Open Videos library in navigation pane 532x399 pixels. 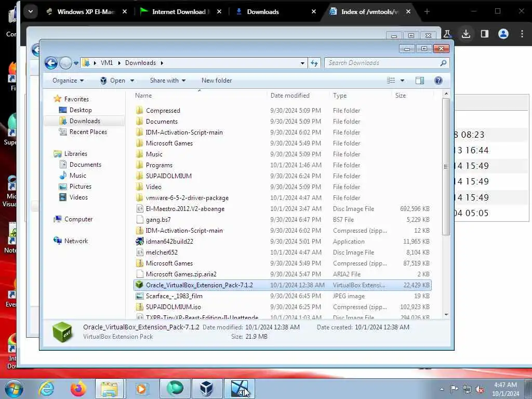click(x=78, y=197)
